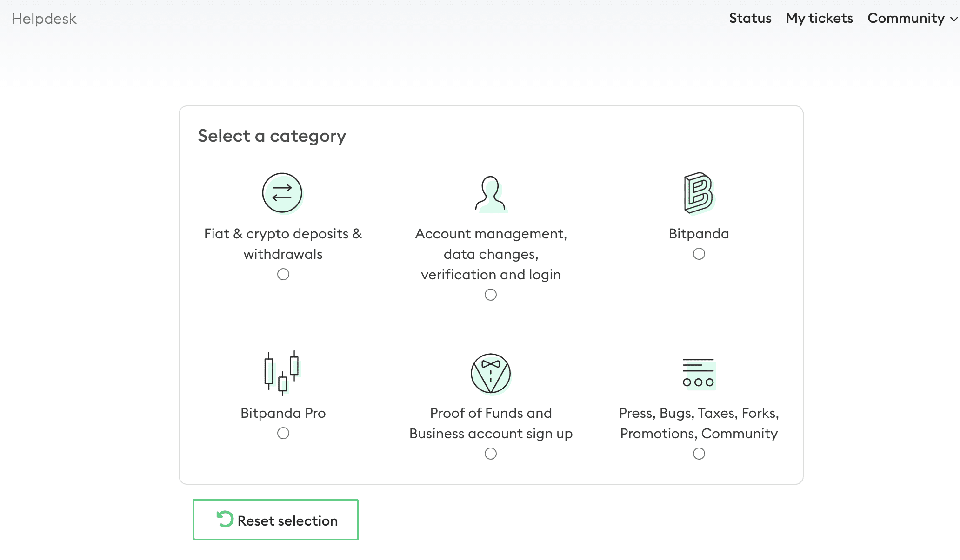The width and height of the screenshot is (960, 560).
Task: Click 'Fiat & crypto deposits & withdrawals' label
Action: [x=283, y=244]
